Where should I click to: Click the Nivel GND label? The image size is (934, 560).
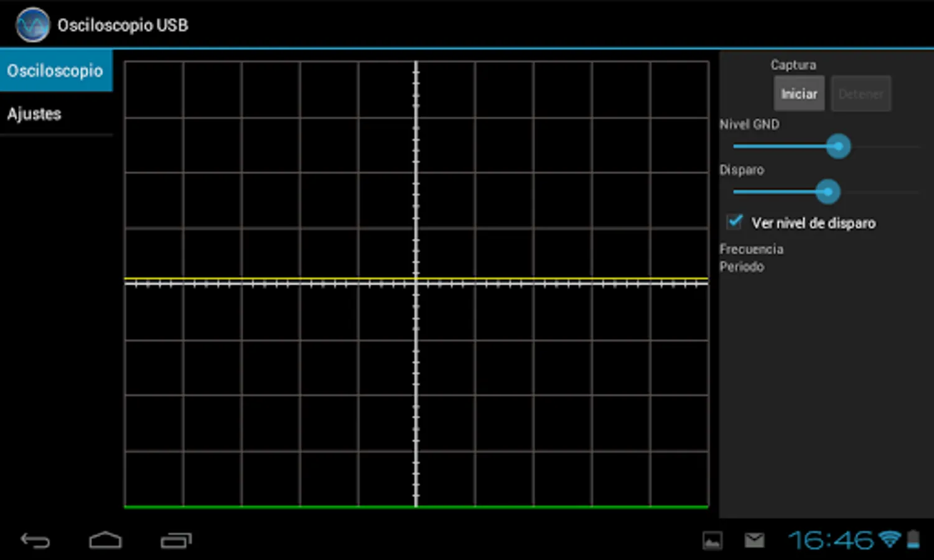(749, 124)
